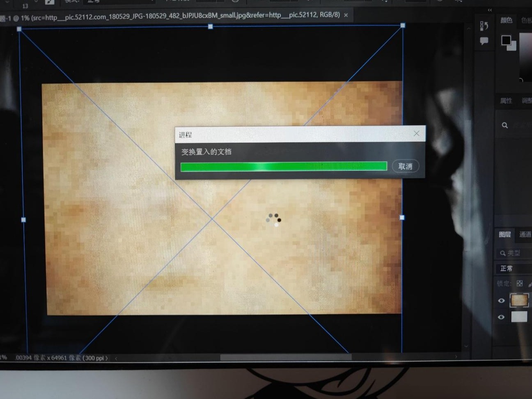
Task: Open the Comments panel speech-bubble icon
Action: (x=484, y=41)
